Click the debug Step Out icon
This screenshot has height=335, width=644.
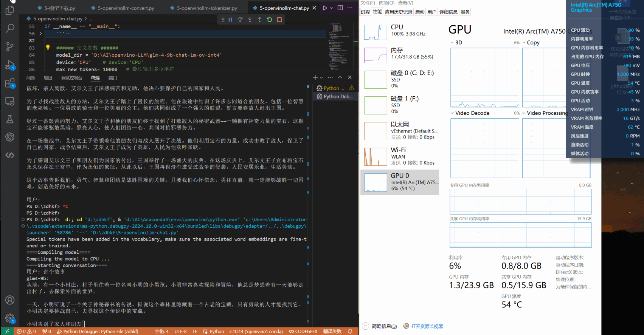pyautogui.click(x=260, y=20)
